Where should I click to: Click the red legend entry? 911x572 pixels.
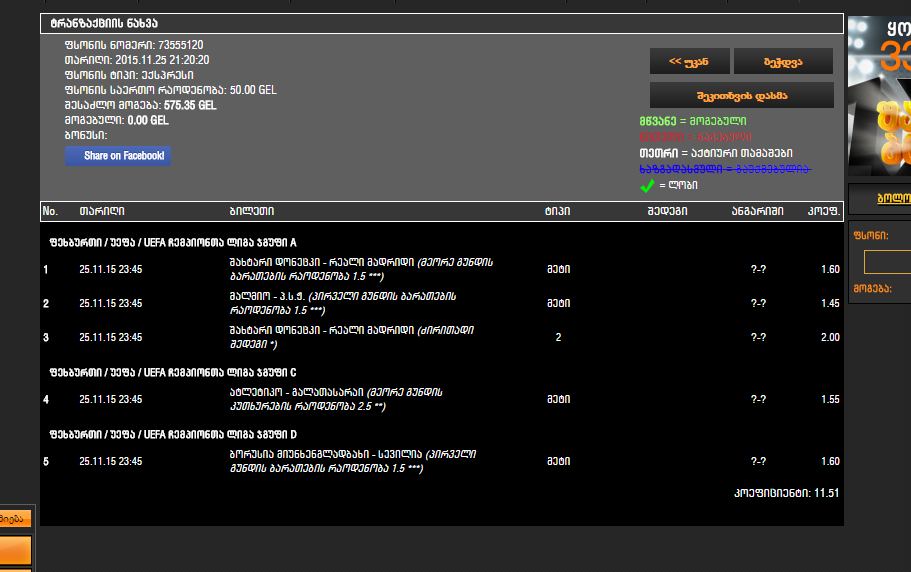(695, 137)
